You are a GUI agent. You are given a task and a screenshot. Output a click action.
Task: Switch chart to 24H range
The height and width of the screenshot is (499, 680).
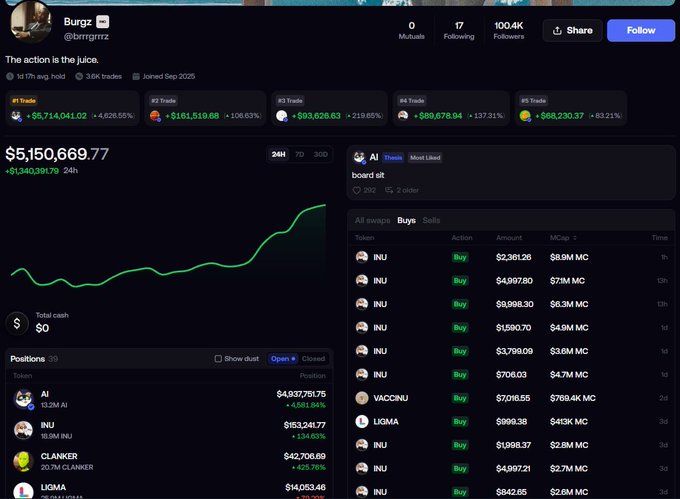(278, 154)
